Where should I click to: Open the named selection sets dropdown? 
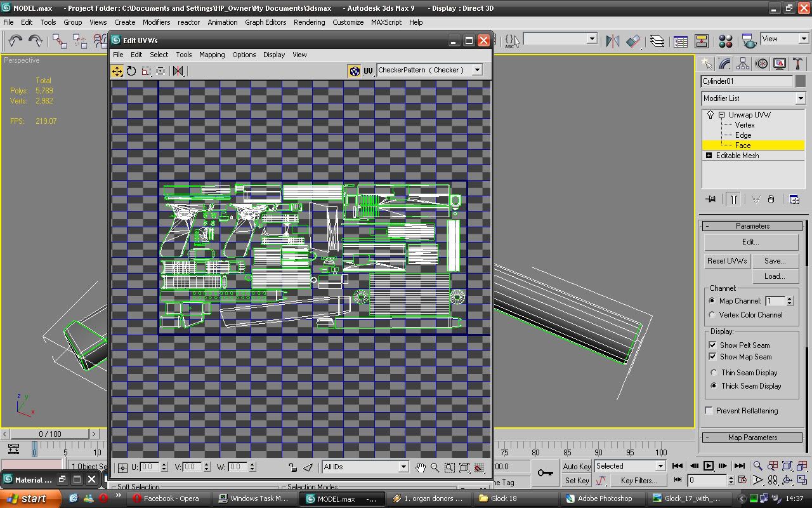(560, 39)
